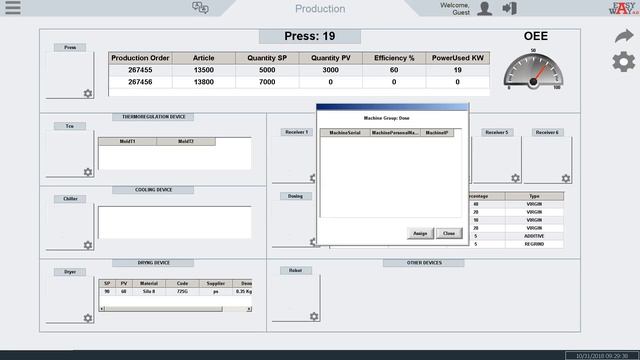This screenshot has height=360, width=640.
Task: Click the Quantity SP column header
Action: pos(267,58)
